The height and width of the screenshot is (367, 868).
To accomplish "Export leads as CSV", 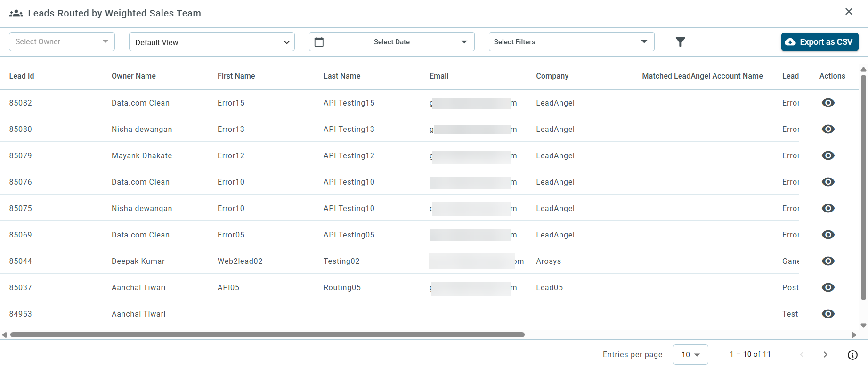I will click(819, 42).
